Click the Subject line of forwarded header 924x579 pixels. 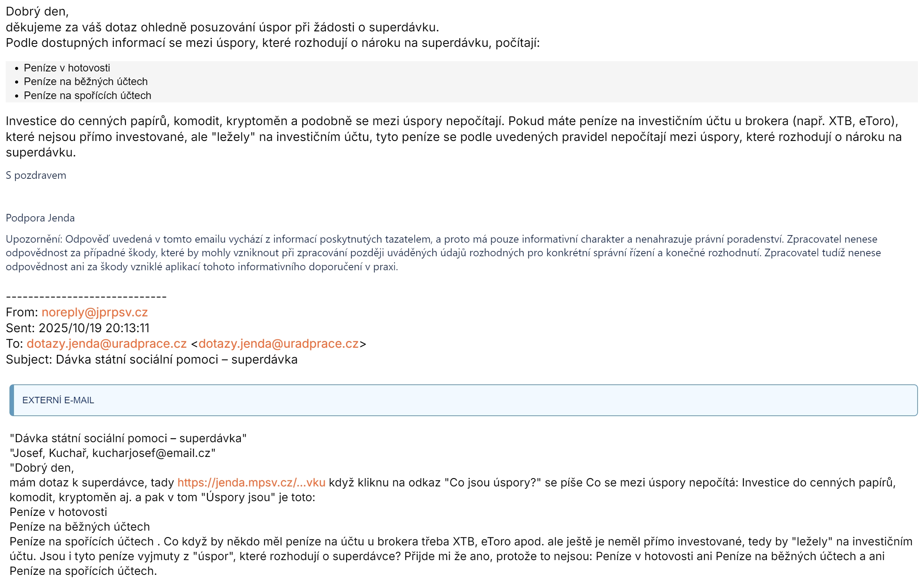pos(151,359)
